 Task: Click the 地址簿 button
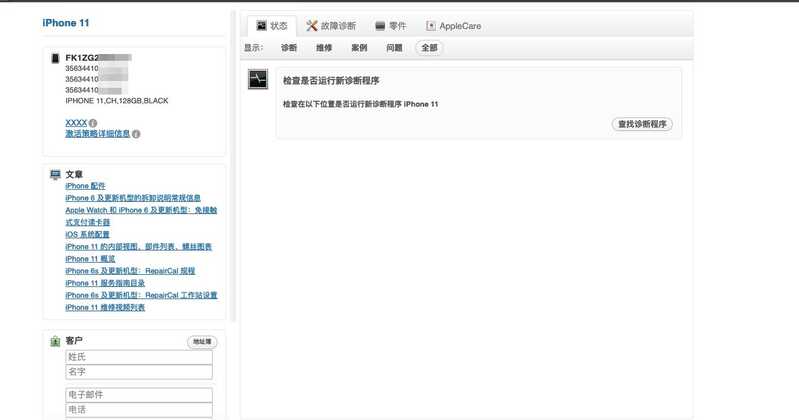coord(202,342)
